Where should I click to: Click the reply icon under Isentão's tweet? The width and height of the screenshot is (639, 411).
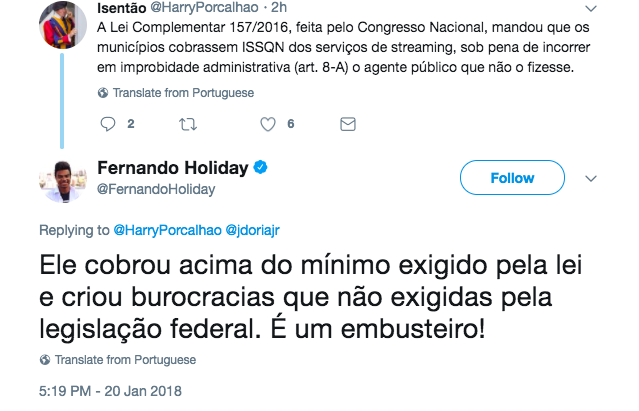108,125
